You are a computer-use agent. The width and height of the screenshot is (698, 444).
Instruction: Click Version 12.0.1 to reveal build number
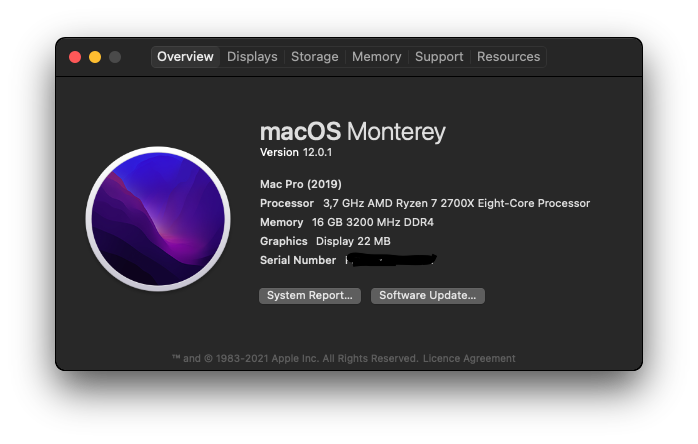(x=296, y=152)
